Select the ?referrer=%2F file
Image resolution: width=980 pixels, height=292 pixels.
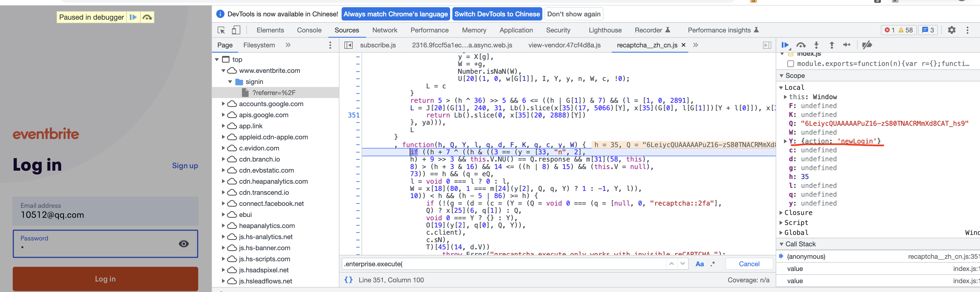(x=274, y=93)
